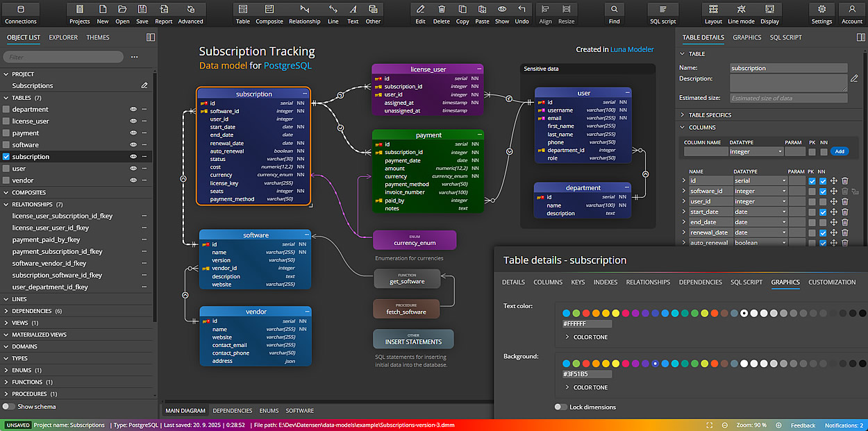The height and width of the screenshot is (431, 868).
Task: Open the DEPENDENCIES diagram tab at bottom
Action: [x=232, y=411]
